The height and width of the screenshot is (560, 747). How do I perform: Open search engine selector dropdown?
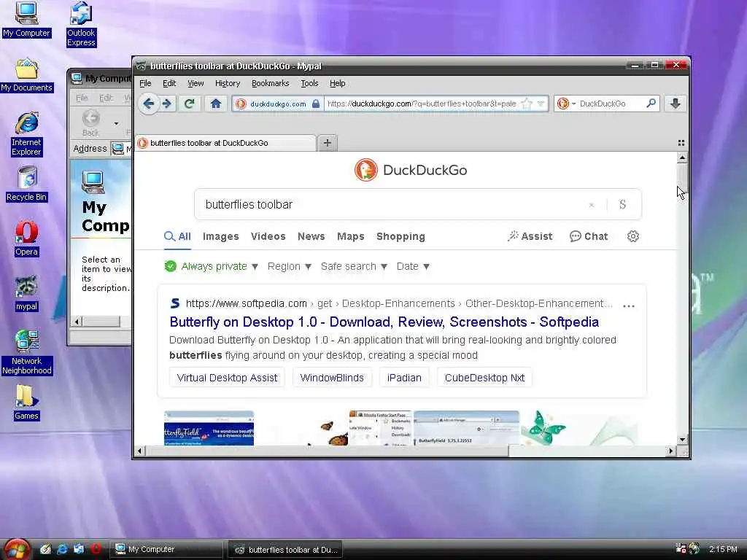(x=566, y=104)
